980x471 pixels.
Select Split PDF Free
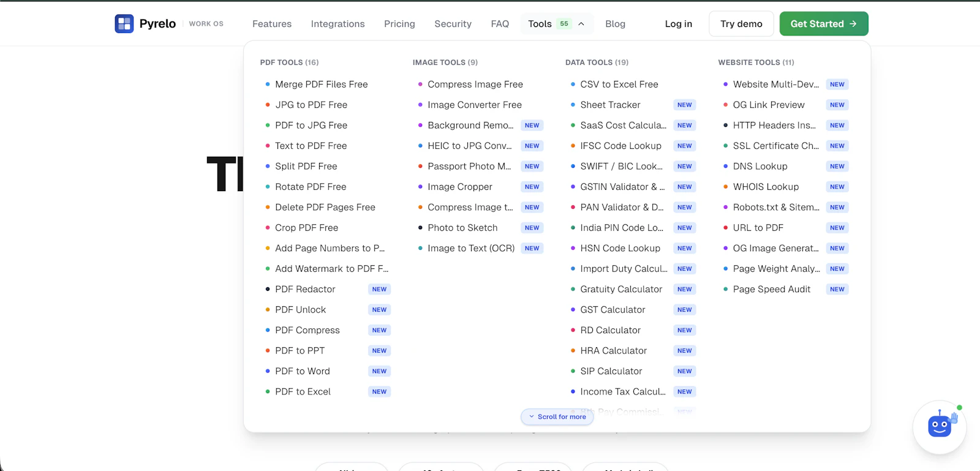pos(306,167)
